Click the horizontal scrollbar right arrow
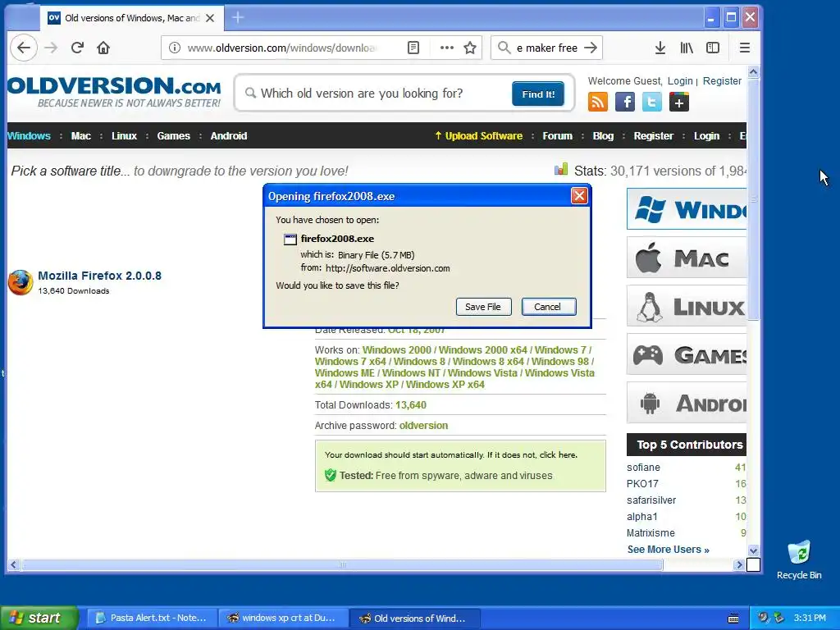The height and width of the screenshot is (630, 840). tap(739, 564)
